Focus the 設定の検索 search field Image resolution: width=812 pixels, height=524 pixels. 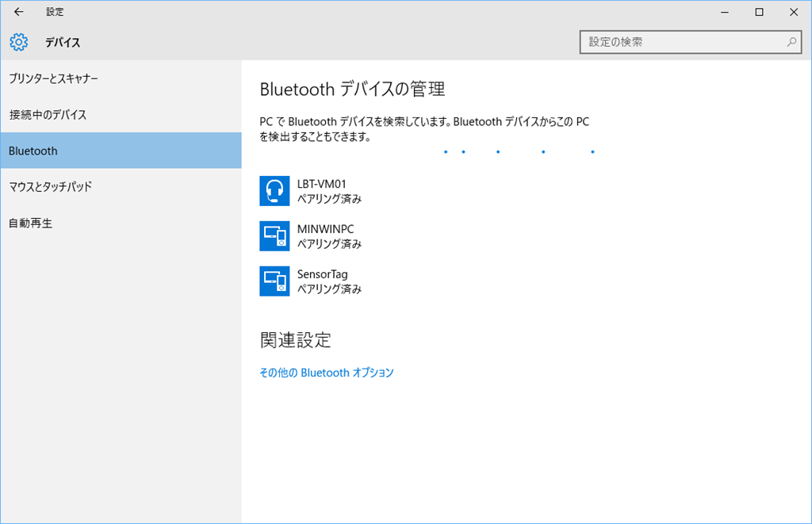[x=682, y=42]
